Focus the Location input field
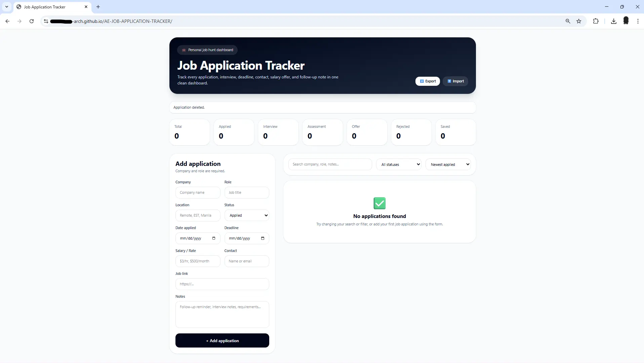This screenshot has height=363, width=644. pos(198,215)
